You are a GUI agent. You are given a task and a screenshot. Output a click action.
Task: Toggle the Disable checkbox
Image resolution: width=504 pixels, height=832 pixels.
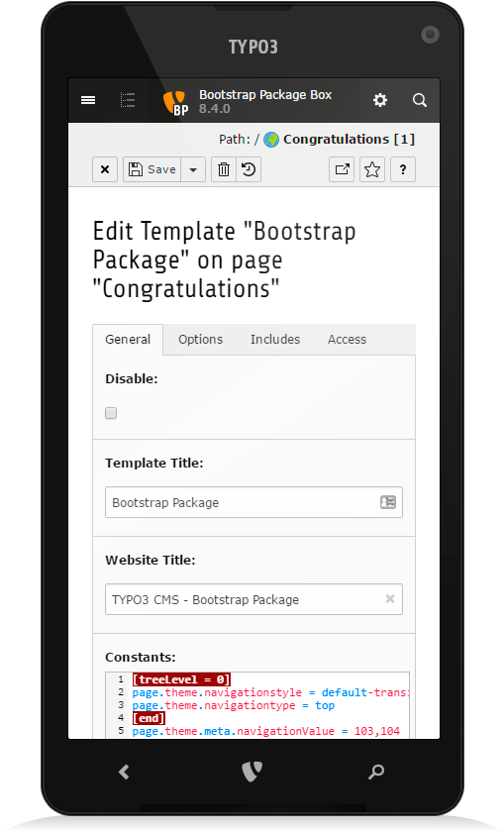point(111,413)
